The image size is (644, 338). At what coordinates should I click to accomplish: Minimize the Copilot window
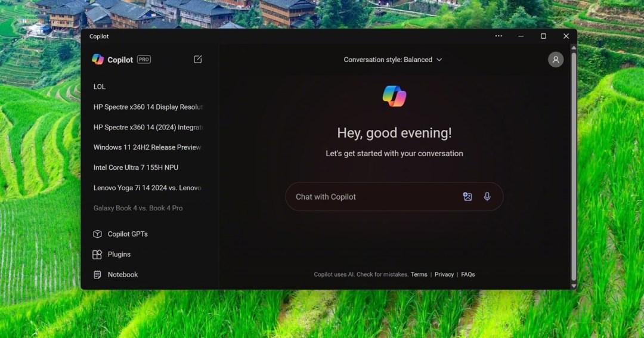point(521,36)
